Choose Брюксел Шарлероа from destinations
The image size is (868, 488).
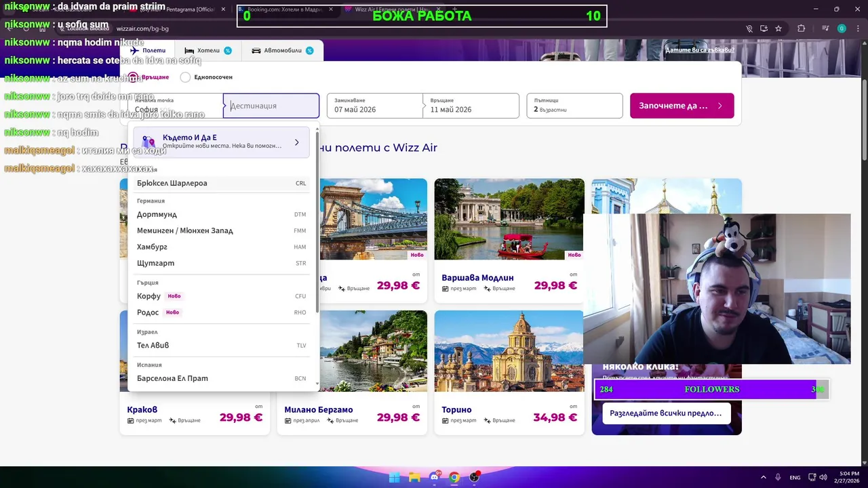point(222,183)
